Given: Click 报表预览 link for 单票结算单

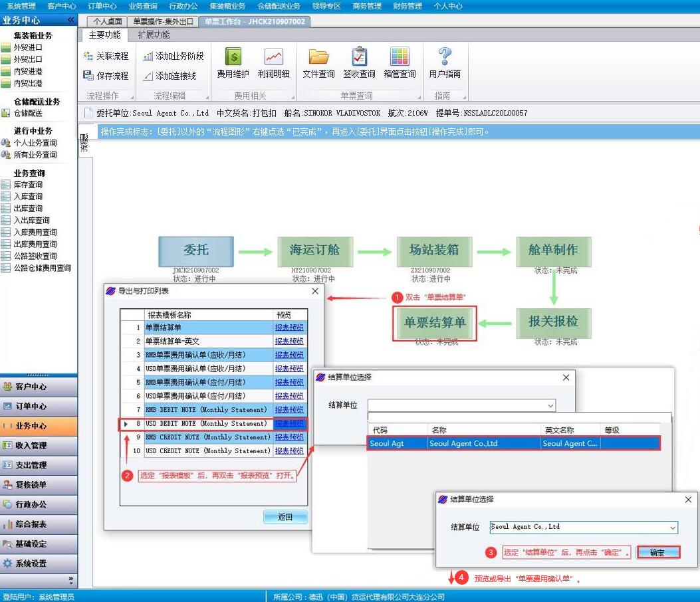Looking at the screenshot, I should click(289, 328).
